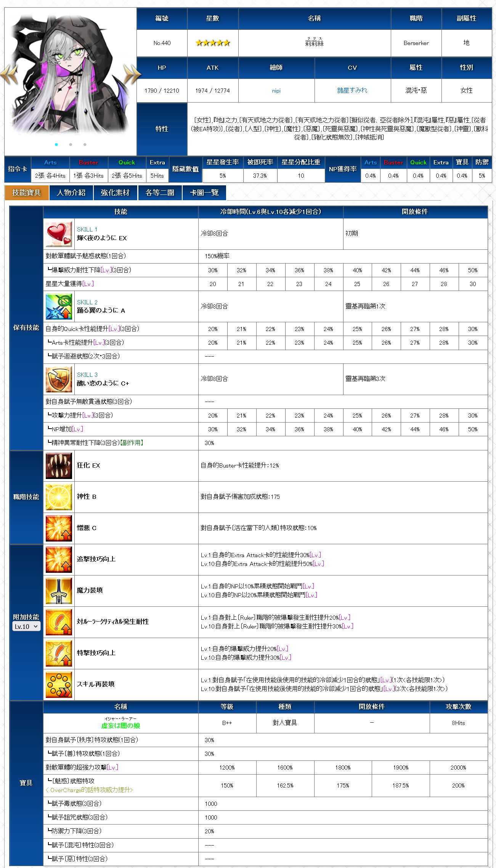Viewport: 496px width, 868px height.
Task: Click the 混沌・惡 alignment cell
Action: click(416, 91)
